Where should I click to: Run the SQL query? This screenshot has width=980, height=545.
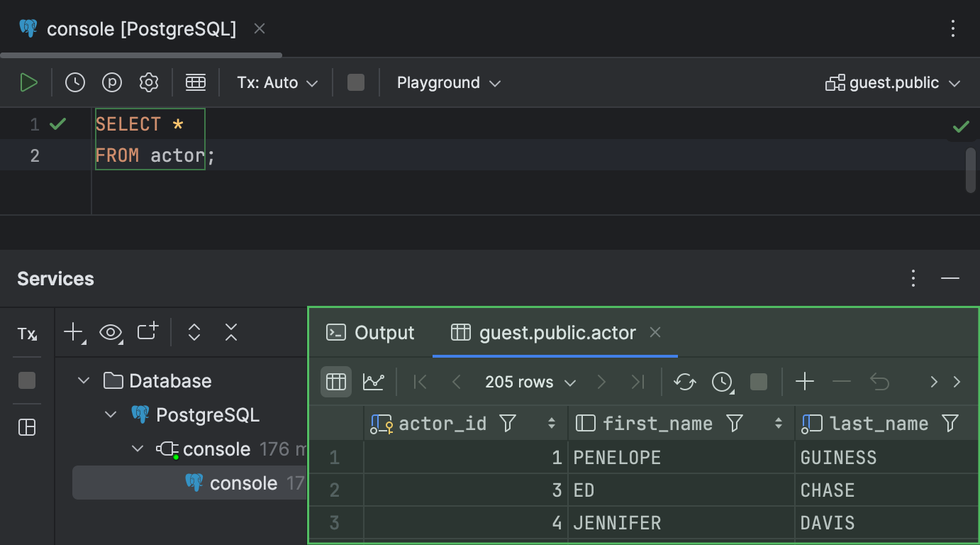click(x=29, y=82)
